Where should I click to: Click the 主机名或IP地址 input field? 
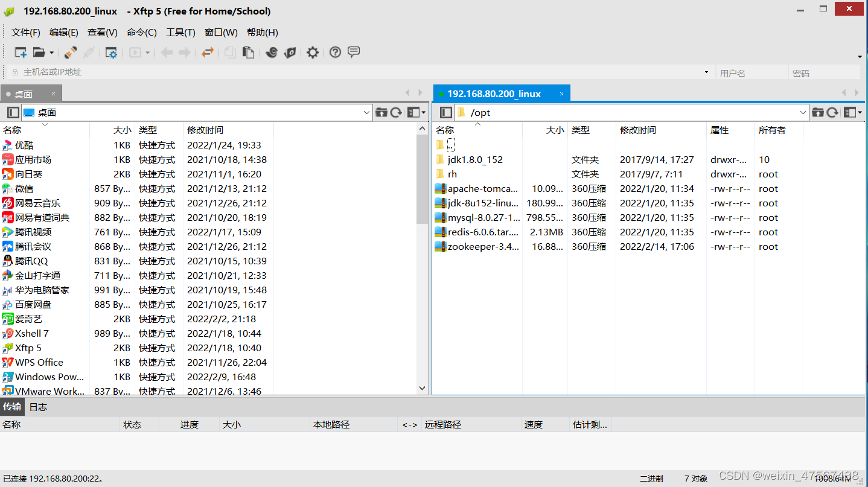pyautogui.click(x=360, y=72)
